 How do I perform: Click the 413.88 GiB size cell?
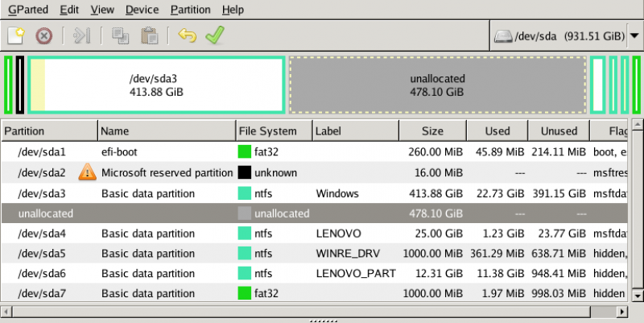point(436,193)
